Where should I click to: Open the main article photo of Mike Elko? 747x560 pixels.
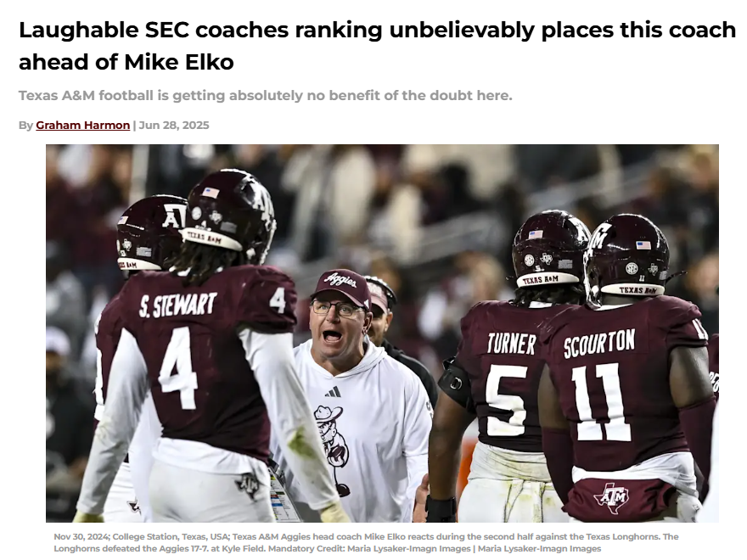click(x=382, y=333)
